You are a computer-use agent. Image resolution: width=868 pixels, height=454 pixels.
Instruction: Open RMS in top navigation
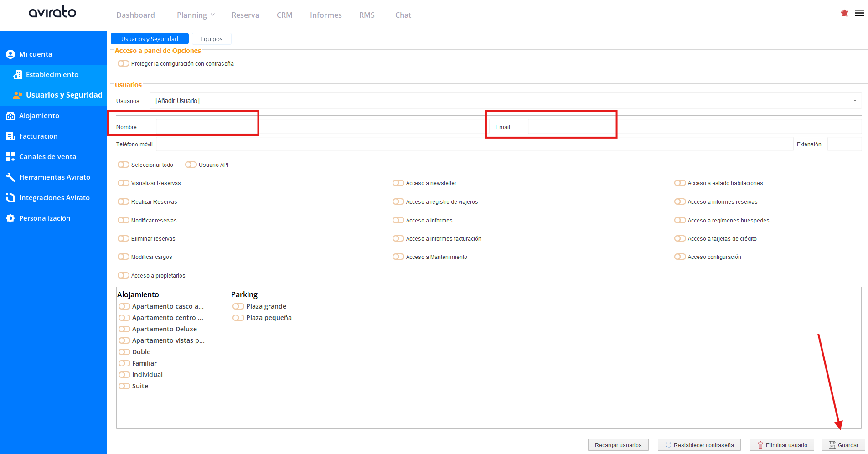367,15
